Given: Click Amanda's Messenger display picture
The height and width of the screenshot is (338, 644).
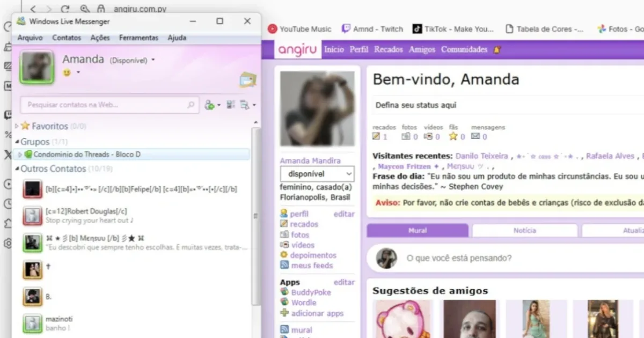Looking at the screenshot, I should pos(37,68).
